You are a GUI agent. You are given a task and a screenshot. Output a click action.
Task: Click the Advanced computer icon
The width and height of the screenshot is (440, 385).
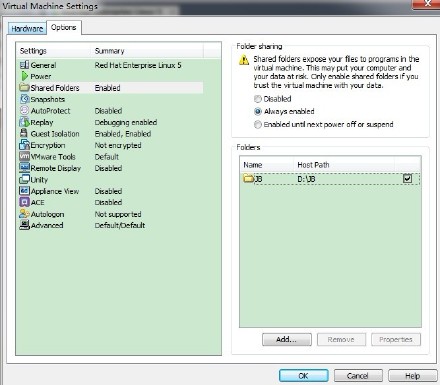24,225
